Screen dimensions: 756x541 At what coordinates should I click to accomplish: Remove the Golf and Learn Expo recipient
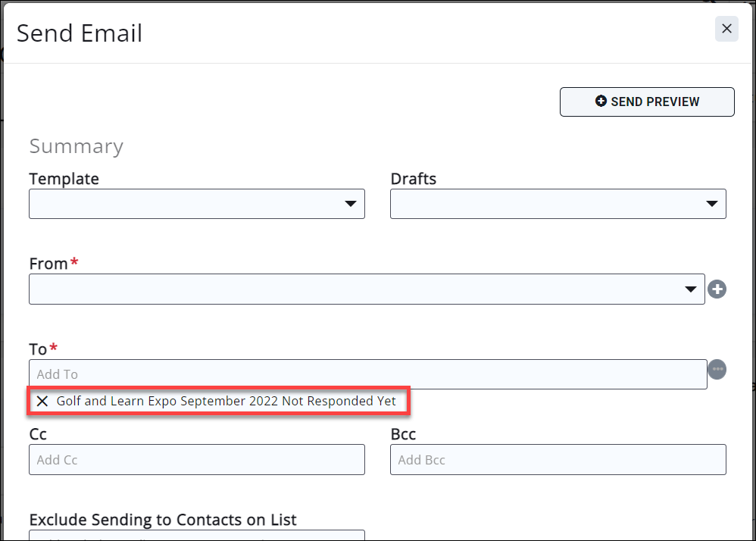click(42, 402)
